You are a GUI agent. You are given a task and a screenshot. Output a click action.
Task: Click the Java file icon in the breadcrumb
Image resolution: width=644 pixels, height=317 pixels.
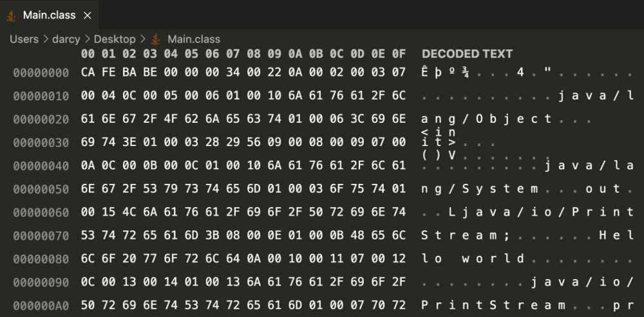pyautogui.click(x=156, y=39)
